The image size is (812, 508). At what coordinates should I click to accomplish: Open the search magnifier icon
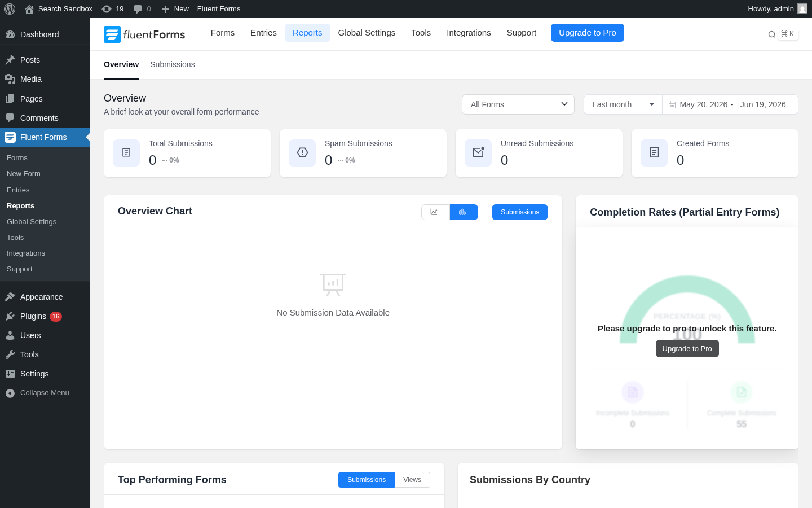click(x=772, y=34)
